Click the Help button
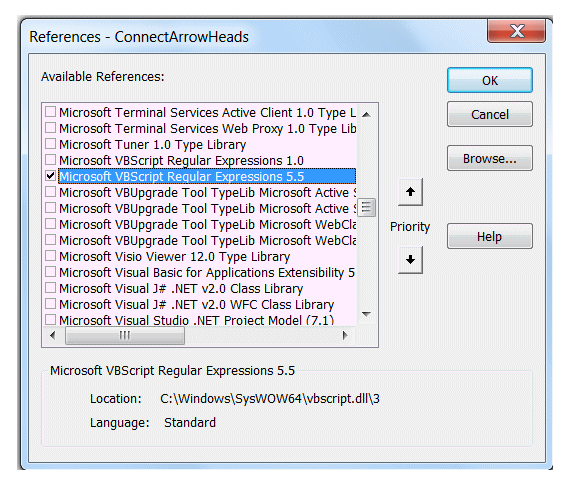This screenshot has height=492, width=575. coord(490,236)
